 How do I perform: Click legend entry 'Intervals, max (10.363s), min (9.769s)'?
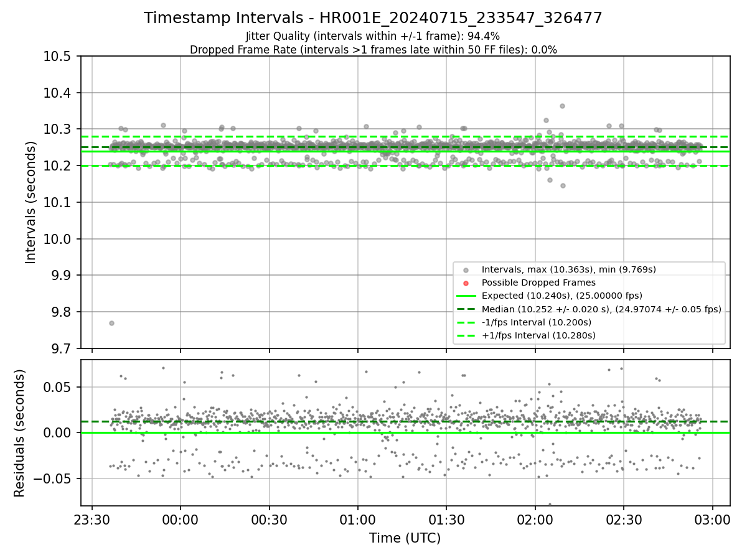[569, 269]
